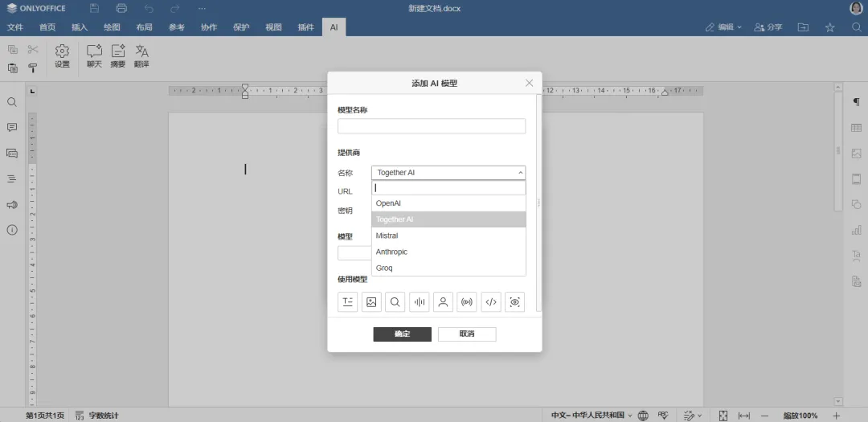Open chart settings in right sidebar
This screenshot has height=422, width=868.
pos(857,230)
